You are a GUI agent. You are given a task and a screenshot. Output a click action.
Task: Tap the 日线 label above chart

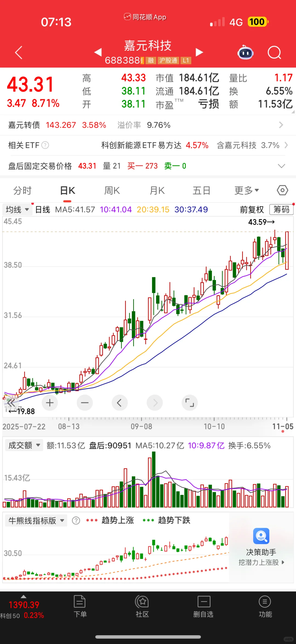click(42, 210)
